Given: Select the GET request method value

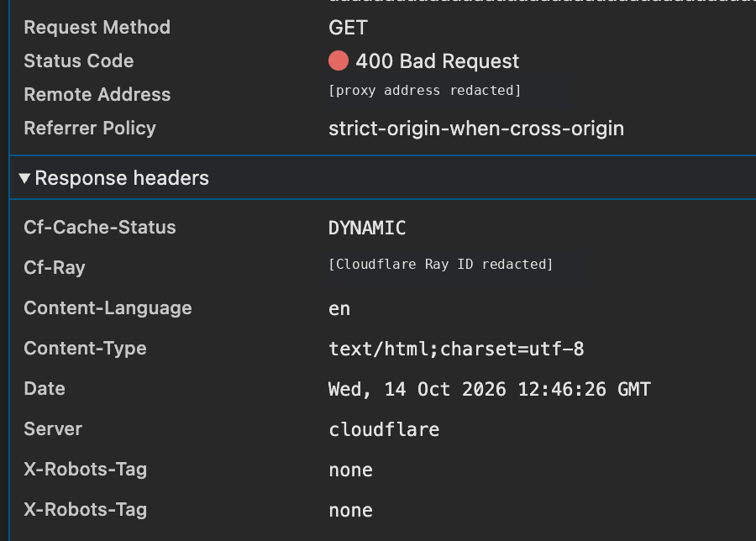Looking at the screenshot, I should [x=348, y=28].
